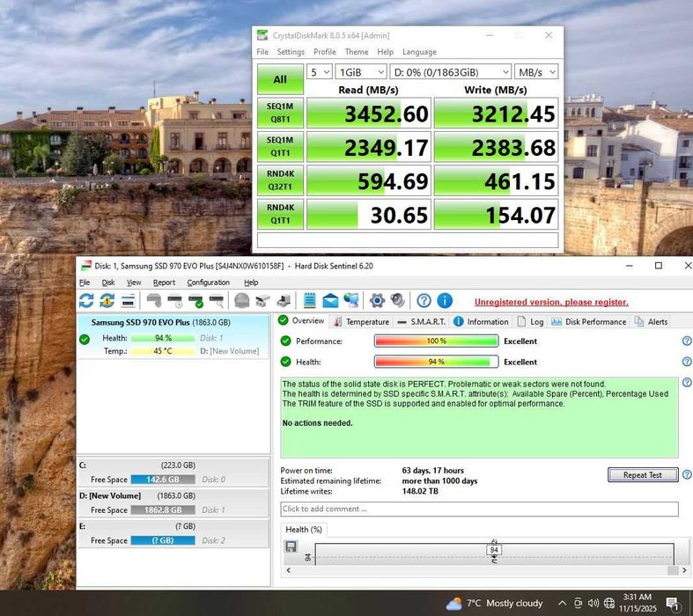Image resolution: width=693 pixels, height=616 pixels.
Task: Open Configuration menu in Hard Disk Sentinel
Action: (x=208, y=282)
